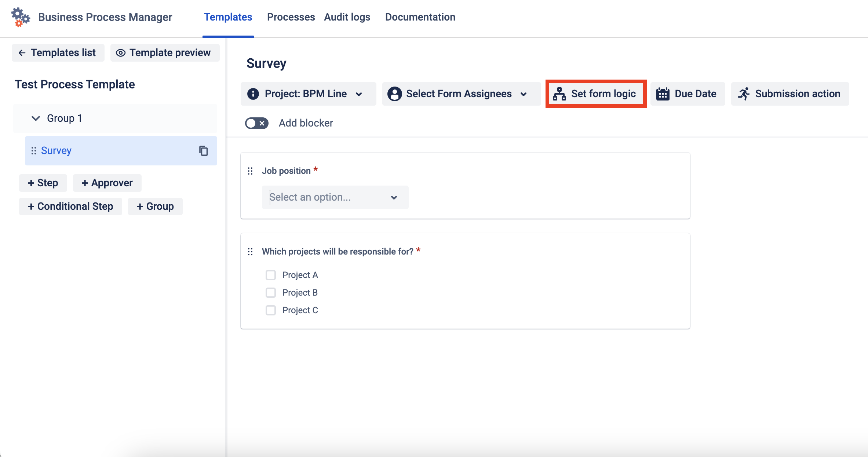The height and width of the screenshot is (457, 868).
Task: Click the Submission action running icon
Action: (744, 94)
